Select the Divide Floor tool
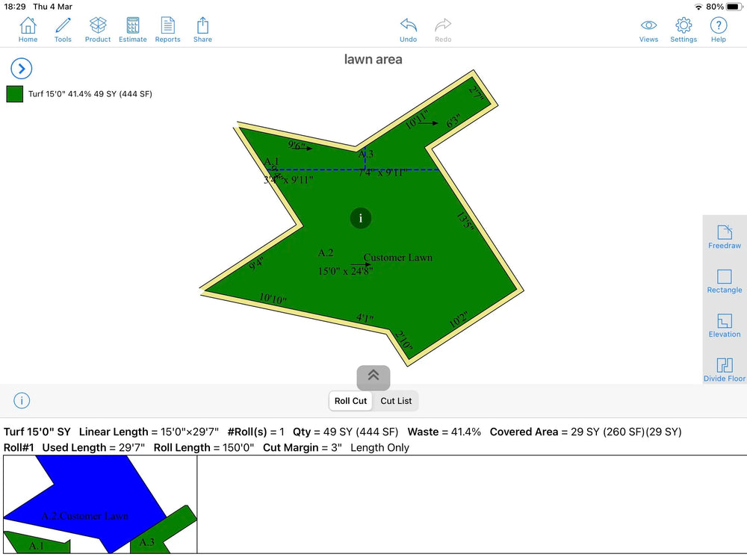Viewport: 747px width, 560px height. (724, 369)
